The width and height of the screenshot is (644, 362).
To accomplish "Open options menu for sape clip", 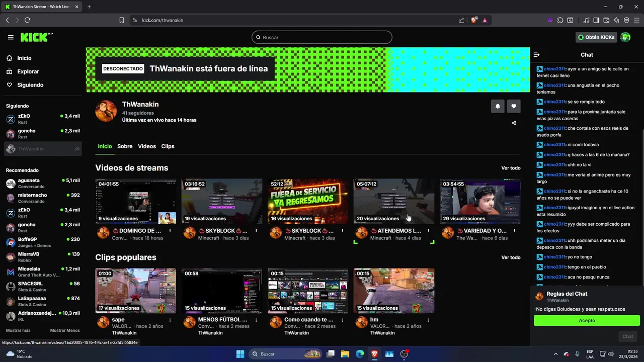I will pos(170,320).
